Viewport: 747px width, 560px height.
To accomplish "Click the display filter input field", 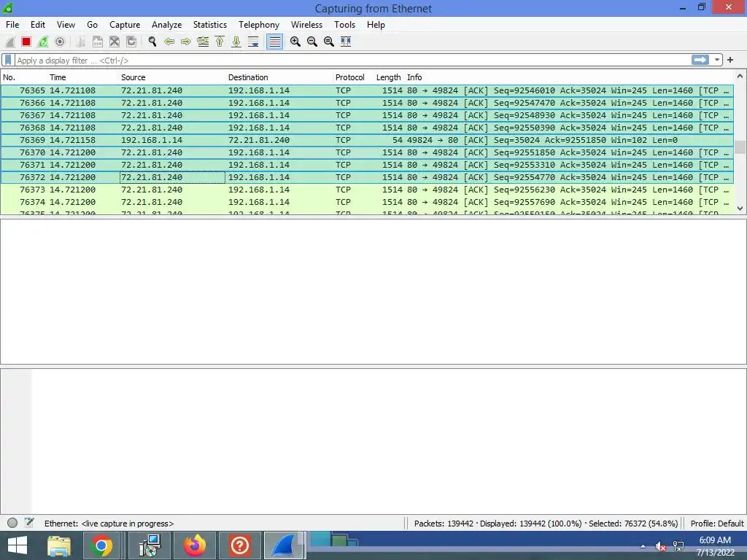I will tap(352, 61).
